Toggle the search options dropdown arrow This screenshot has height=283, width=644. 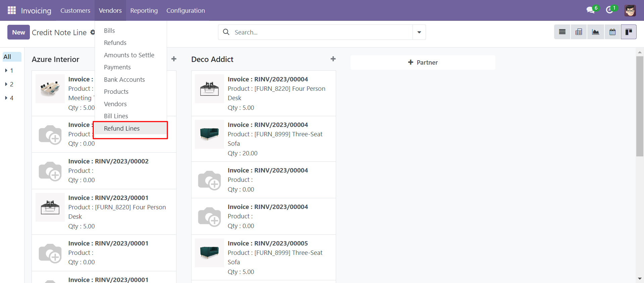pyautogui.click(x=419, y=32)
